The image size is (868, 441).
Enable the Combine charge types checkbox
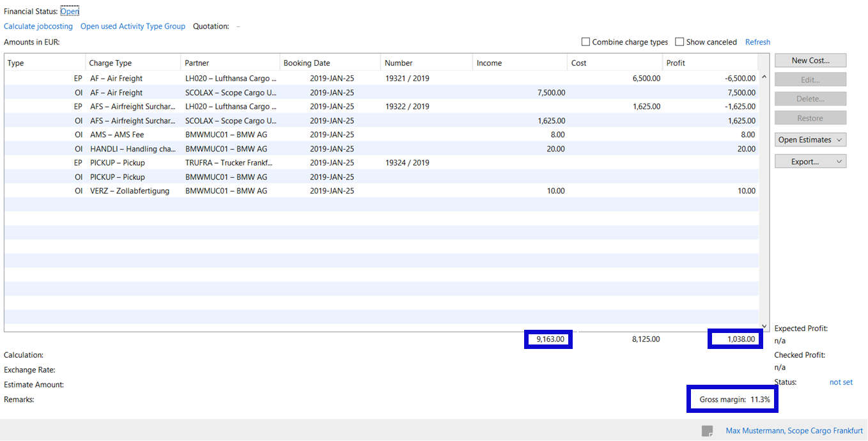pyautogui.click(x=585, y=42)
